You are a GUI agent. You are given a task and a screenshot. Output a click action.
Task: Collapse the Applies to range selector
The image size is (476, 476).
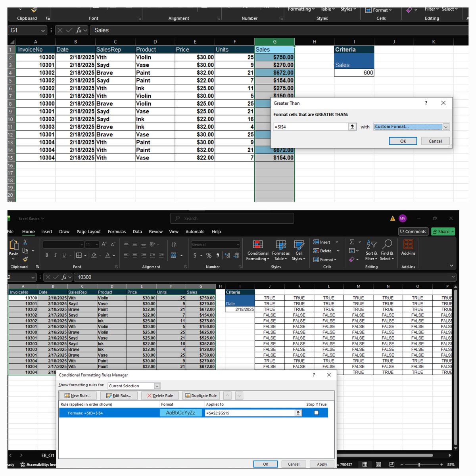[x=298, y=413]
